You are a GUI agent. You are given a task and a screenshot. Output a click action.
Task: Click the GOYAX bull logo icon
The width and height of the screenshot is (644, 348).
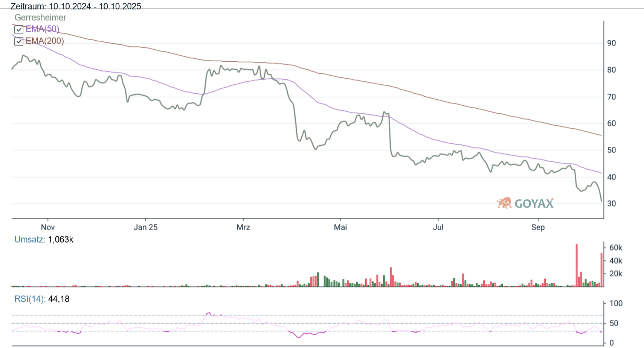point(504,203)
